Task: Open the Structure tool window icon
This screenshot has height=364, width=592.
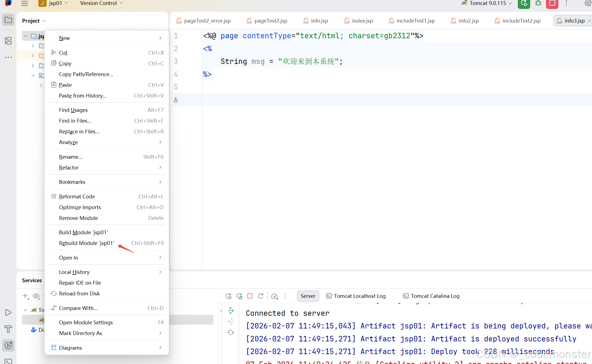Action: (8, 41)
